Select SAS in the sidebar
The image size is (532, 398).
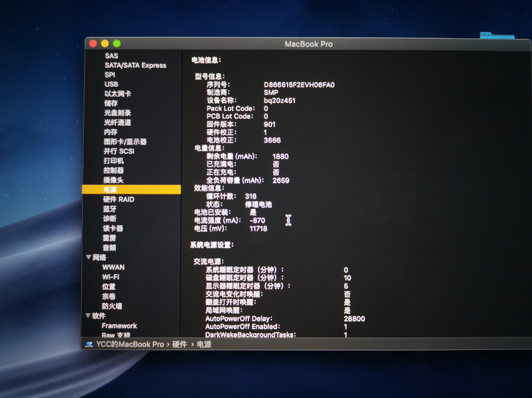pyautogui.click(x=111, y=56)
